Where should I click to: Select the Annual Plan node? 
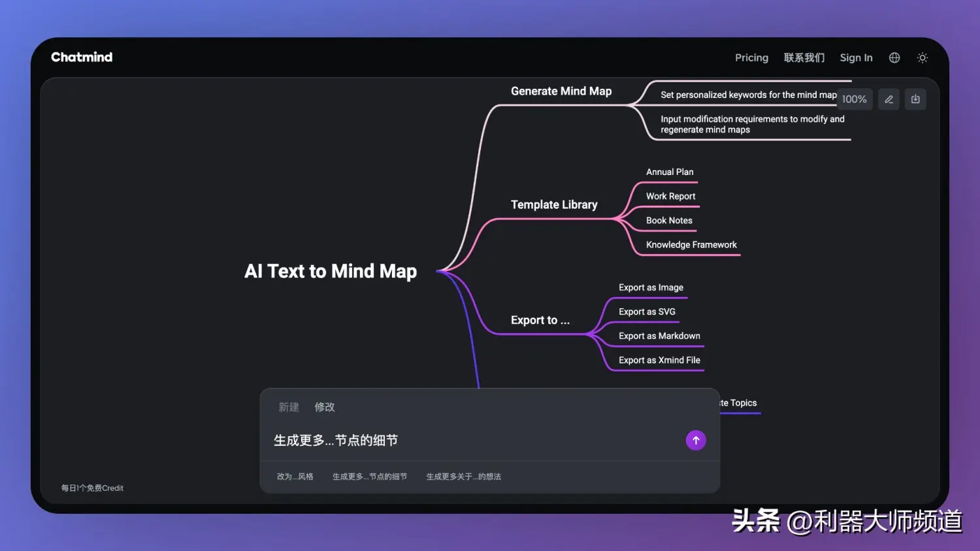[670, 172]
